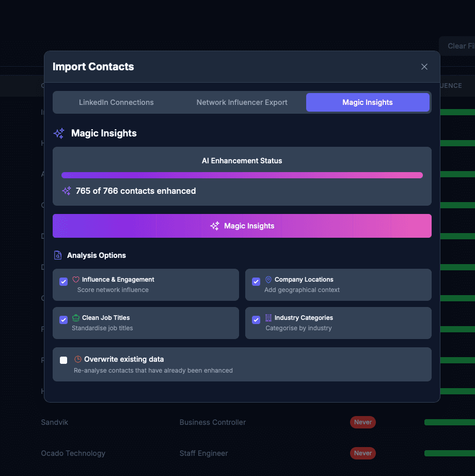Click the sparkle icon beside Magic Insights heading
Image resolution: width=475 pixels, height=476 pixels.
[59, 133]
